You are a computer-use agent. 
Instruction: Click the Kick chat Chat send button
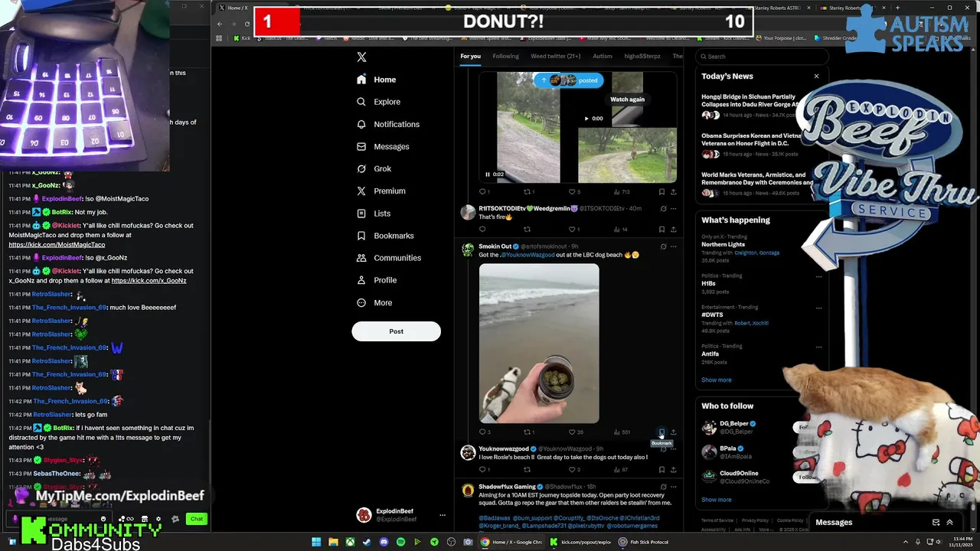pos(197,519)
